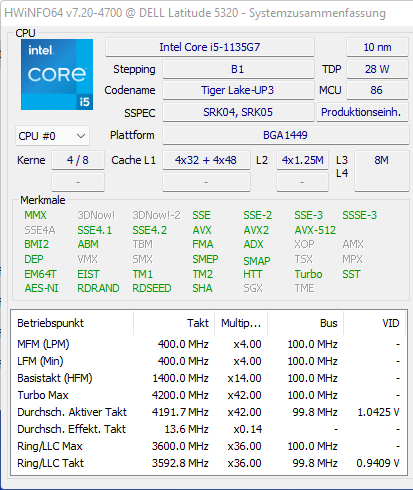Select the Turbo Max table row
This screenshot has height=490, width=413.
209,395
